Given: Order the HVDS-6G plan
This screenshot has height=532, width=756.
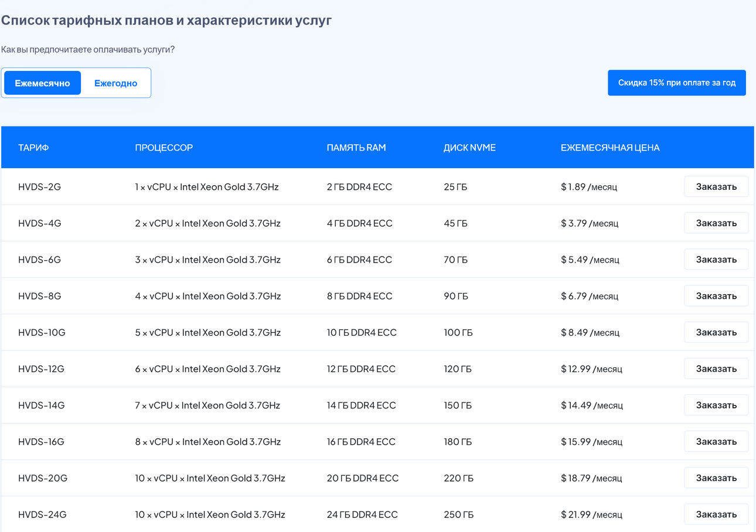Looking at the screenshot, I should 716,260.
